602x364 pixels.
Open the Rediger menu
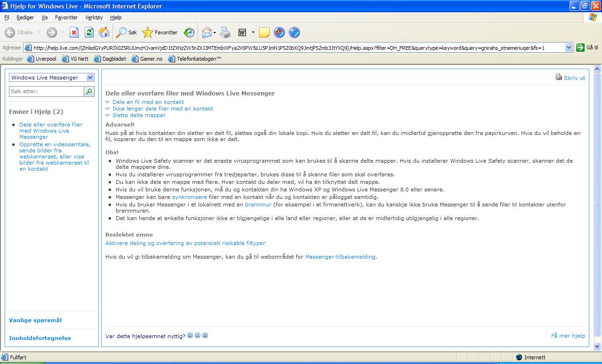25,17
